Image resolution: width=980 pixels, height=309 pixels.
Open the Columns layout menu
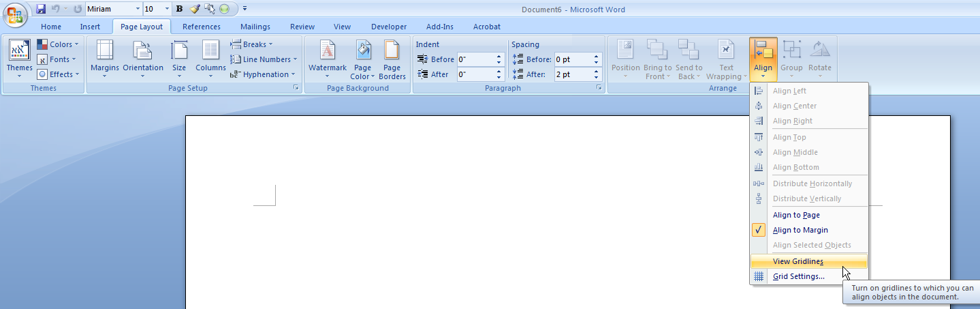point(210,60)
